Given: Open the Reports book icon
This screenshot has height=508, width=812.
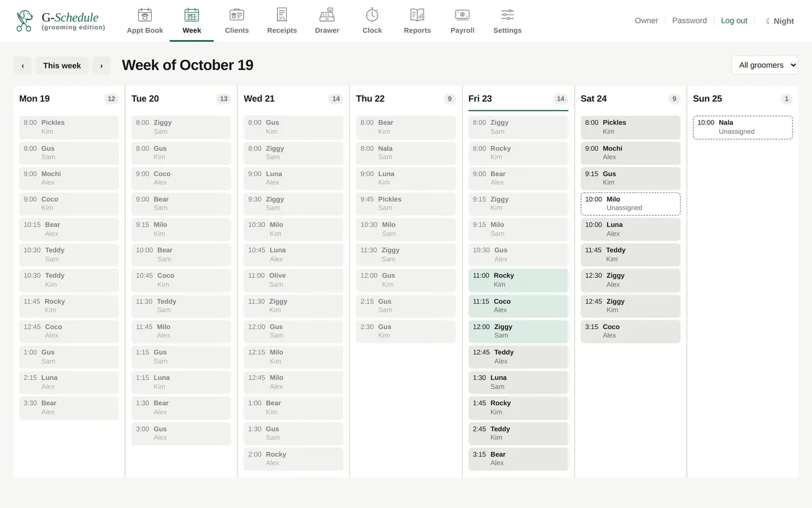Looking at the screenshot, I should (417, 15).
